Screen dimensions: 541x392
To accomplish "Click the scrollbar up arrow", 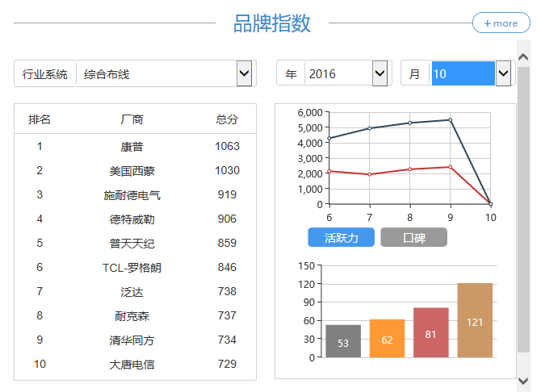I will tap(523, 56).
